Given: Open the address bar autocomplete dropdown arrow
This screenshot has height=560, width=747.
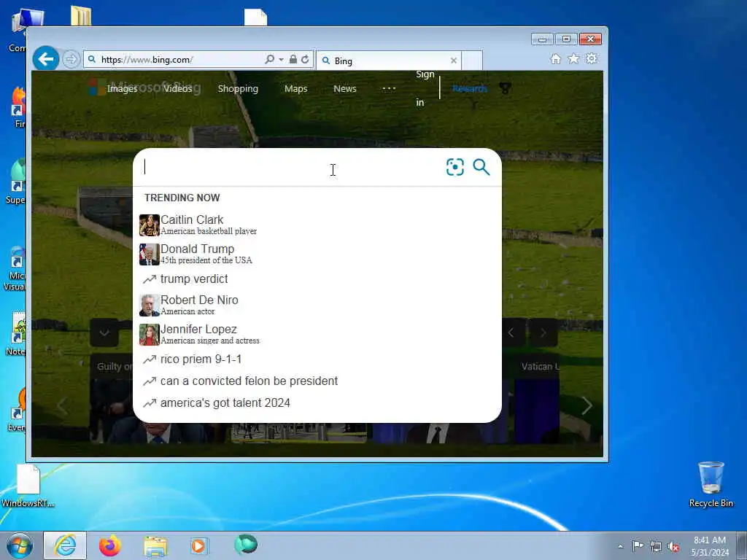Looking at the screenshot, I should (x=281, y=60).
